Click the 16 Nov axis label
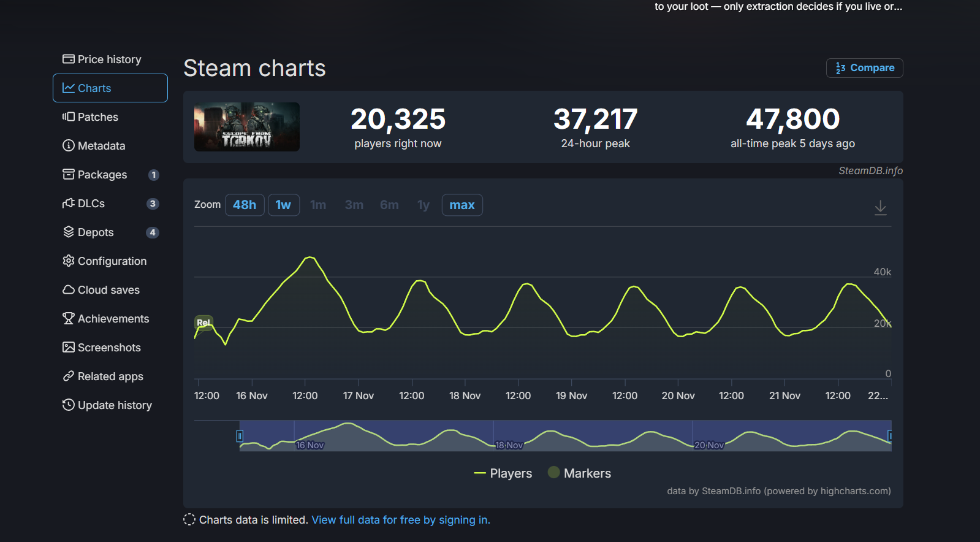This screenshot has width=980, height=542. click(x=252, y=395)
